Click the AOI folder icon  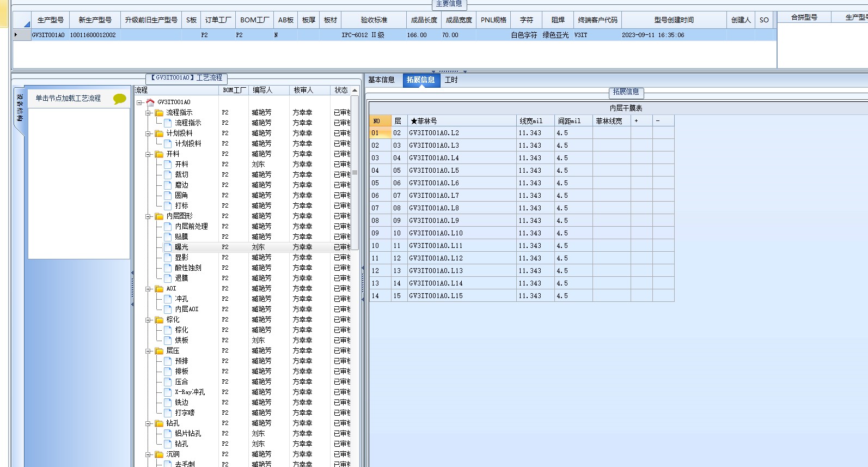[x=160, y=289]
